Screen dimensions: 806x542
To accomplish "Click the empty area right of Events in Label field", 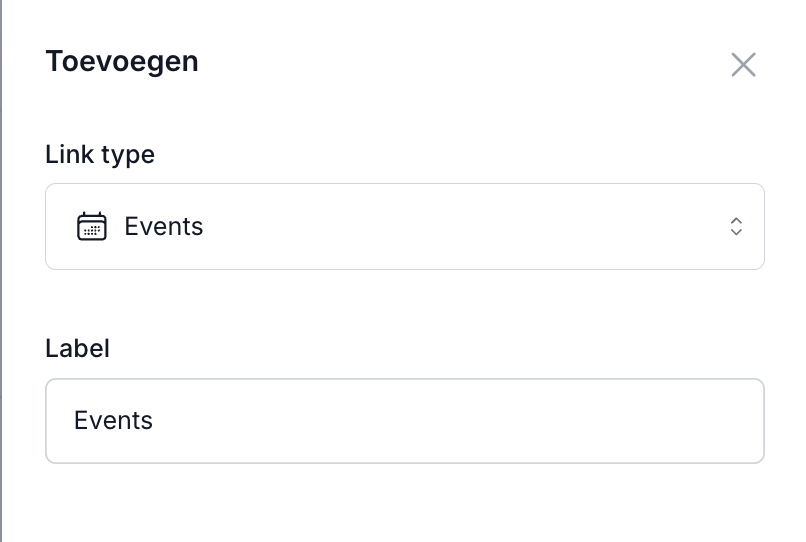I will [x=500, y=420].
